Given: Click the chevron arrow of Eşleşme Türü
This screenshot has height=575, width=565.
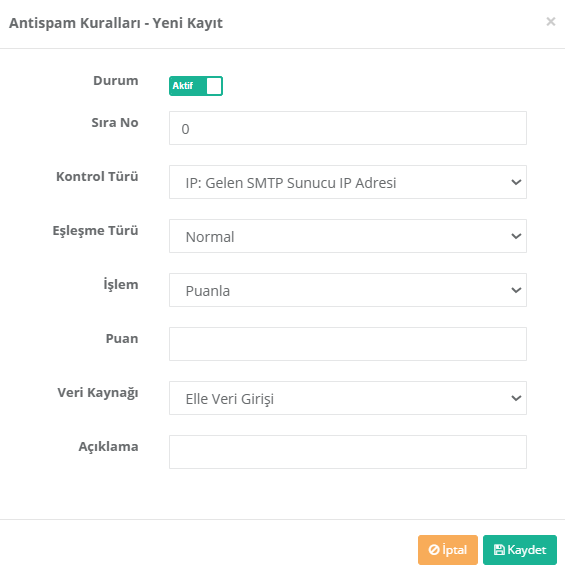Looking at the screenshot, I should [516, 236].
